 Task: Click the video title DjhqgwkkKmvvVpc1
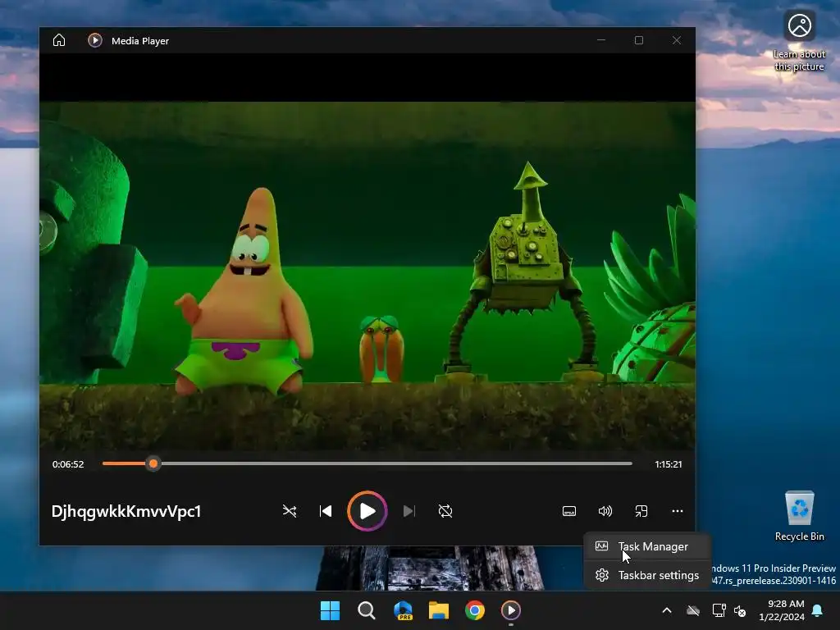126,511
